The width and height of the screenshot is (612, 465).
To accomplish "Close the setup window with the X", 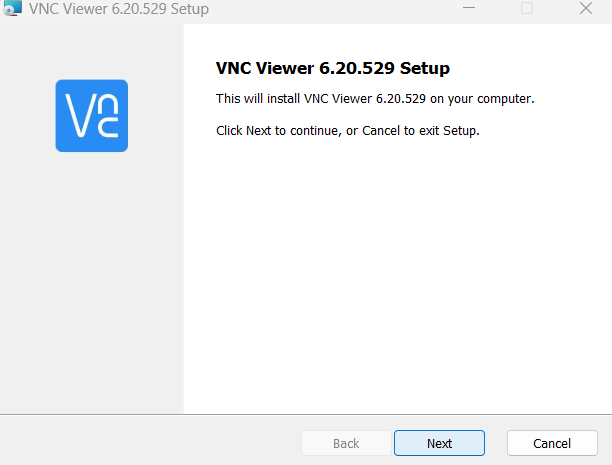I will click(x=585, y=9).
